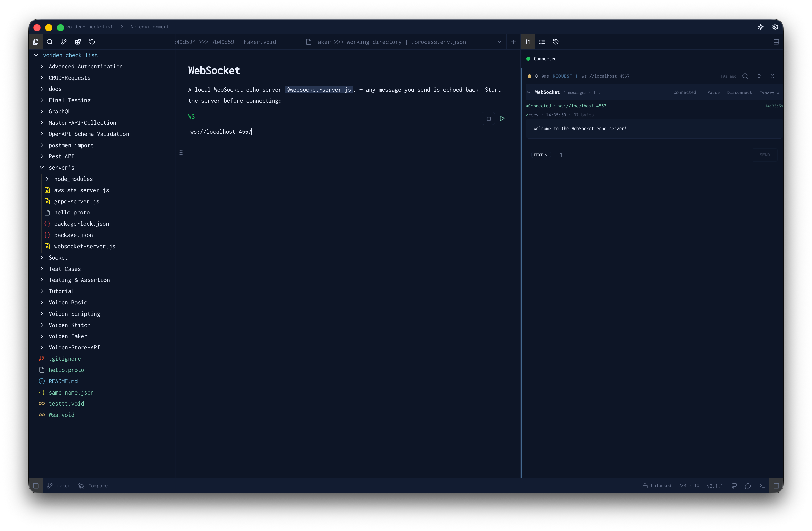Open the history clock icon in response panel
The height and width of the screenshot is (531, 812).
pos(556,42)
